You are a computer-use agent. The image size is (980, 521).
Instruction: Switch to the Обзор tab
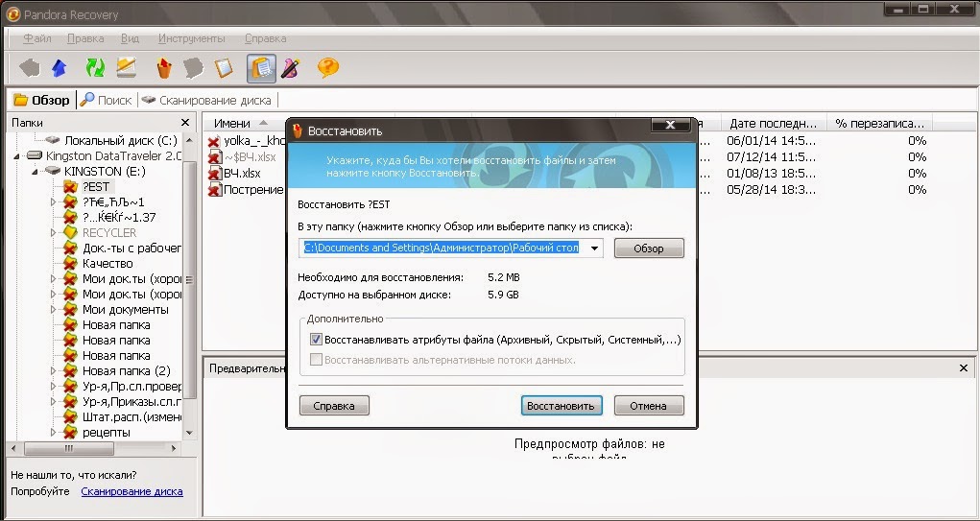tap(42, 100)
